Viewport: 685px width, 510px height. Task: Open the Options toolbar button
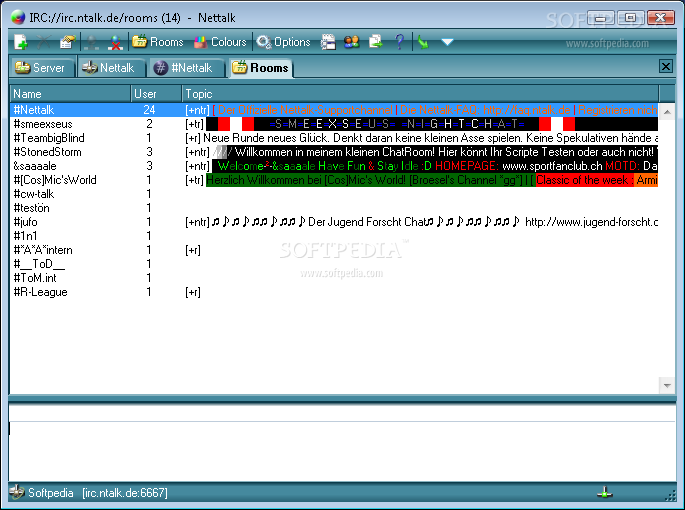[284, 42]
